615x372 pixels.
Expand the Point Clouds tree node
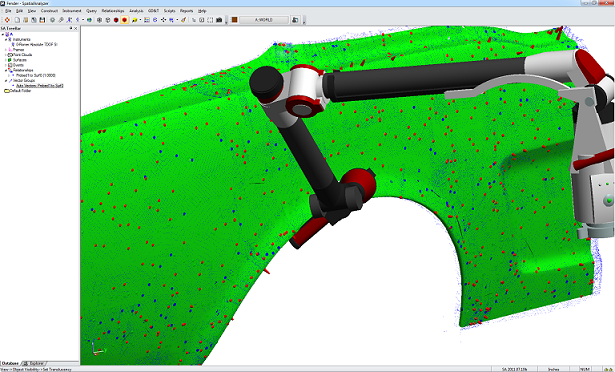pyautogui.click(x=5, y=55)
